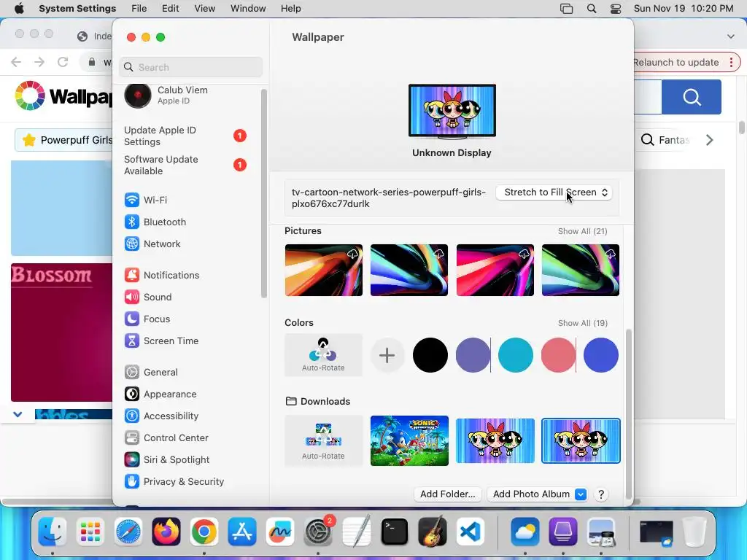Image resolution: width=747 pixels, height=560 pixels.
Task: Open Spotlight search in menu bar
Action: (x=592, y=9)
